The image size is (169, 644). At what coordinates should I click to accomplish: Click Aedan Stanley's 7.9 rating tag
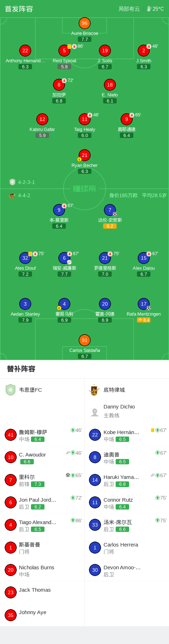coord(25,320)
